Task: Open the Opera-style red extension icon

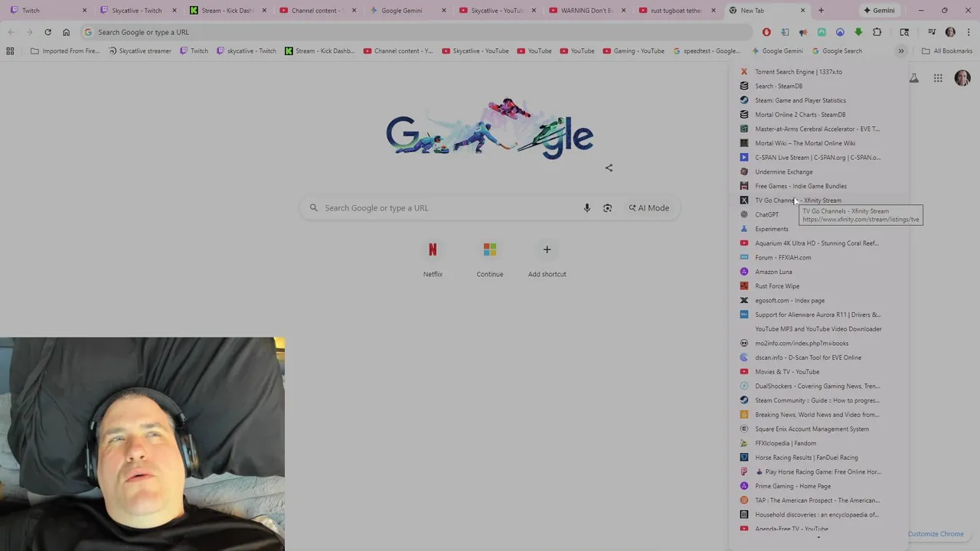Action: coord(766,32)
